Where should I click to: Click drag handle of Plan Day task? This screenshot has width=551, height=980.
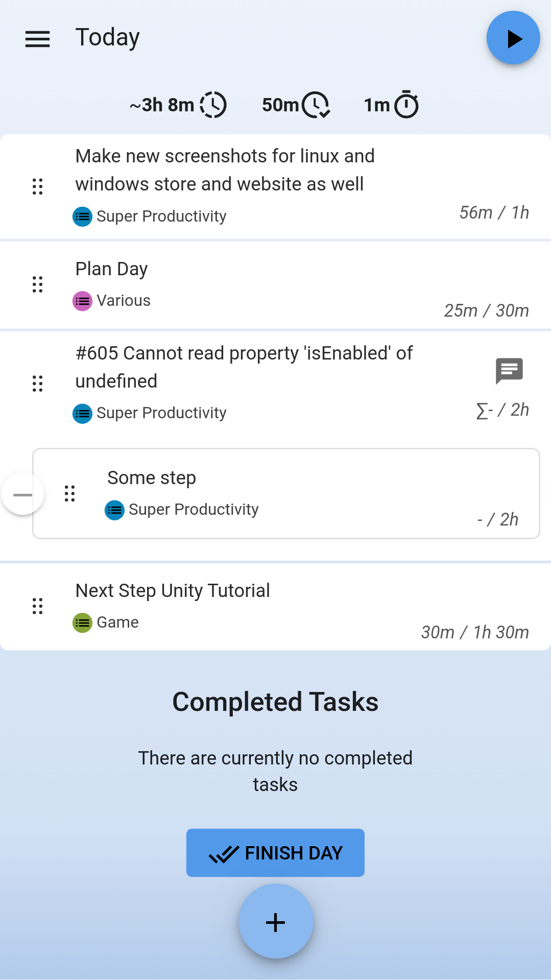(x=37, y=284)
